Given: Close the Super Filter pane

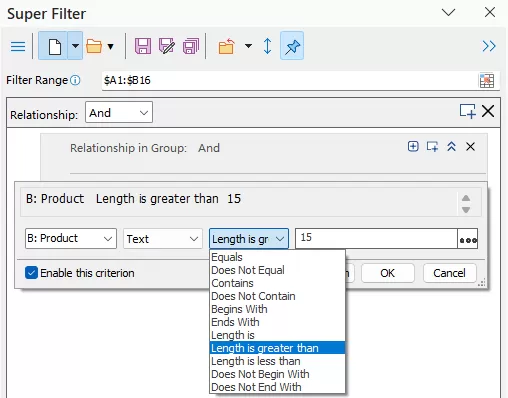Looking at the screenshot, I should click(x=490, y=12).
